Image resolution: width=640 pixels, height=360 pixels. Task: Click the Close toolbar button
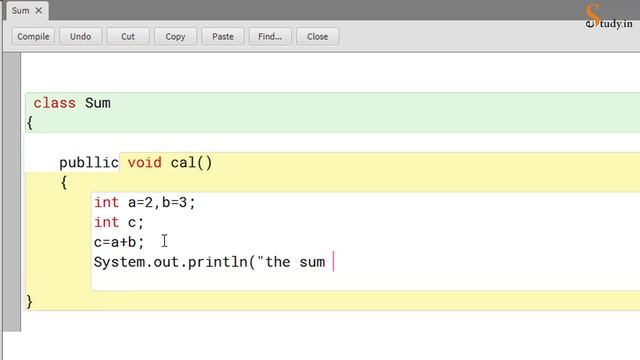(317, 37)
